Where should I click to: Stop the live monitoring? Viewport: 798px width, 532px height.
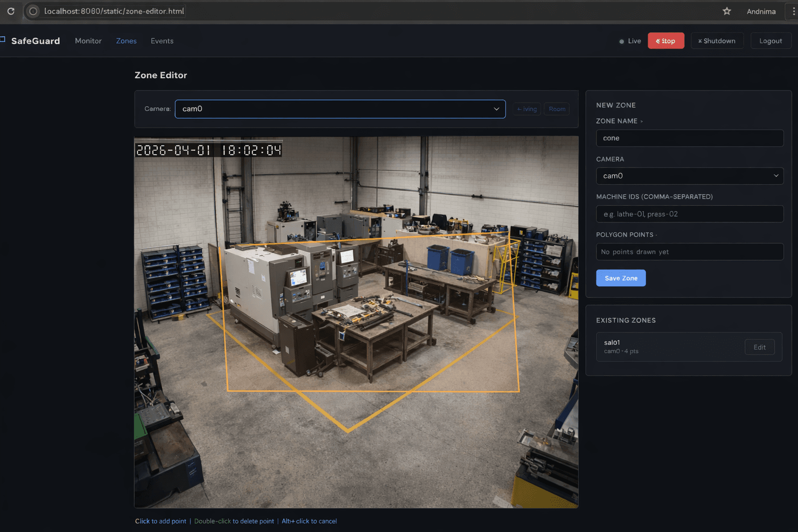click(x=666, y=41)
